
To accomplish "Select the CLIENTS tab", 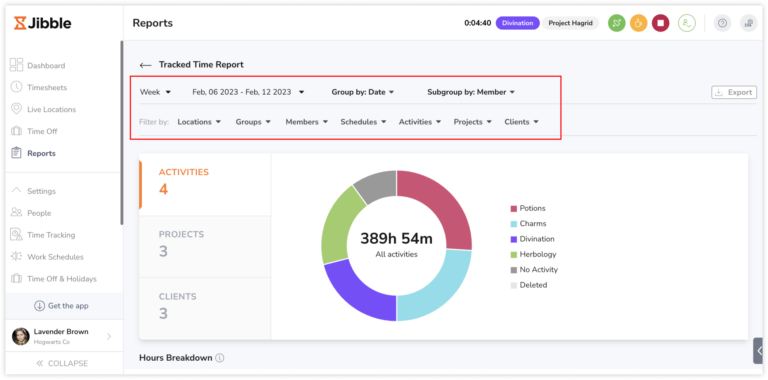I will (205, 309).
